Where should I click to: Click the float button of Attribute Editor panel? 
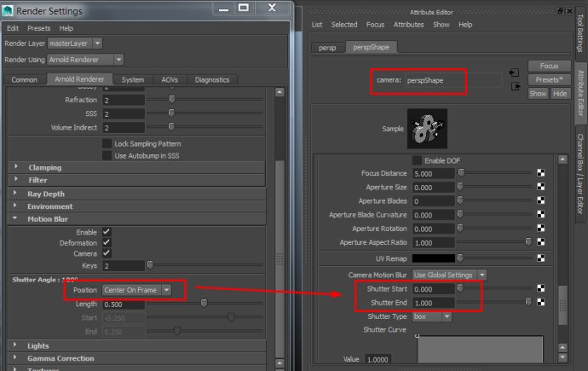pyautogui.click(x=560, y=11)
